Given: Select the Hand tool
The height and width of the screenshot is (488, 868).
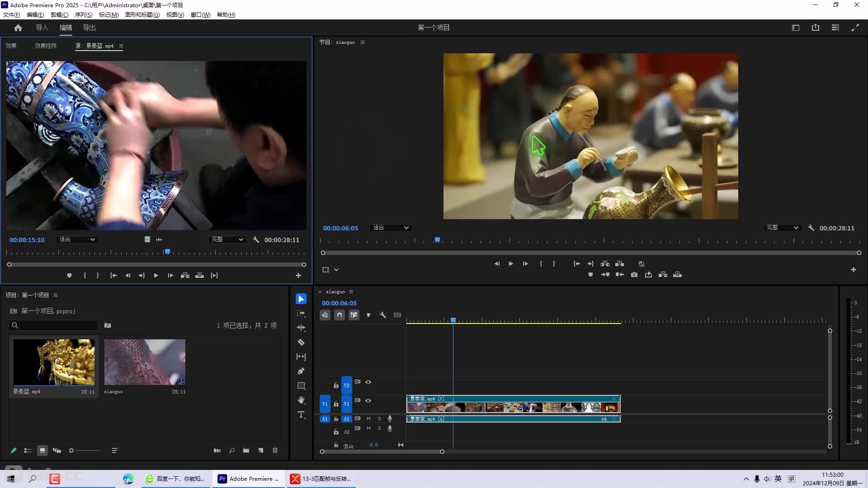Looking at the screenshot, I should [x=301, y=400].
